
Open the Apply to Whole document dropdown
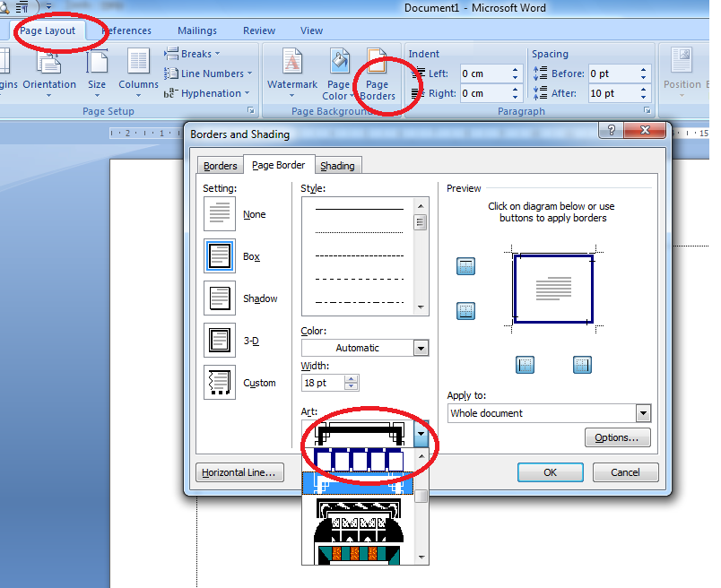(x=643, y=413)
